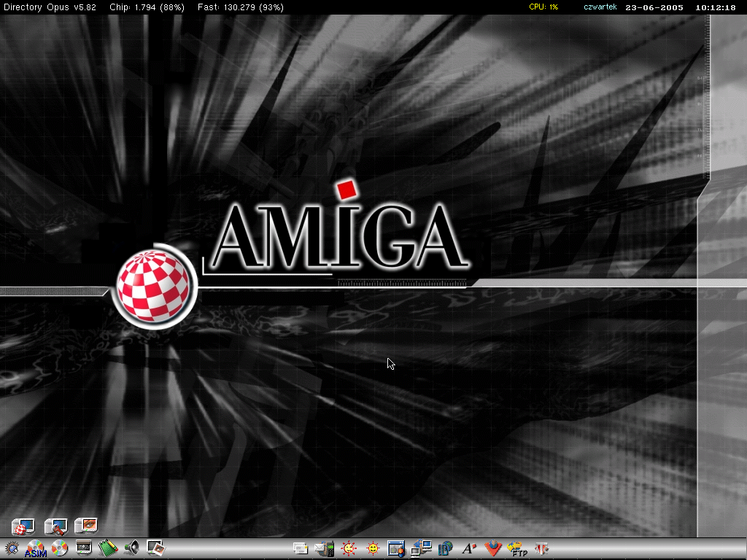Image resolution: width=747 pixels, height=560 pixels.
Task: Click the monitor with eye picture icon
Action: 86,525
